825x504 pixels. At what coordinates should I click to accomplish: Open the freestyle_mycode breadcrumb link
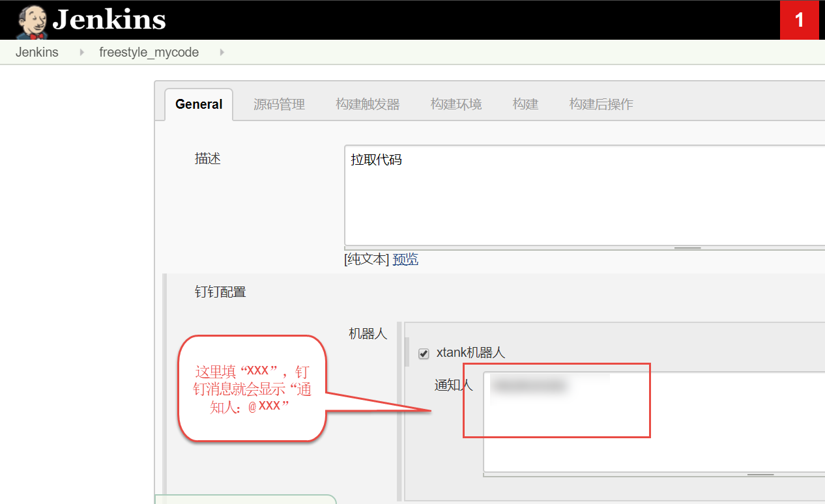149,52
